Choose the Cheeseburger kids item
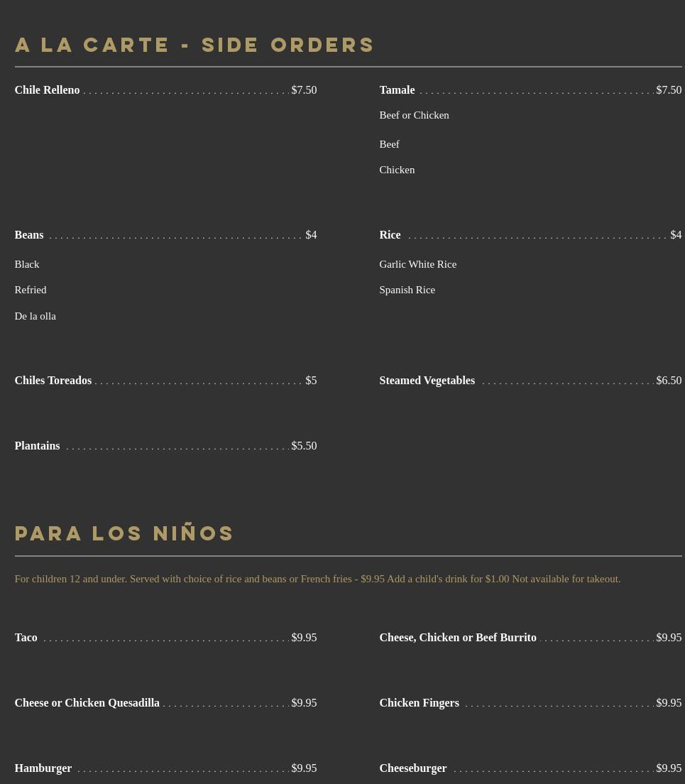This screenshot has width=685, height=784. [x=412, y=768]
